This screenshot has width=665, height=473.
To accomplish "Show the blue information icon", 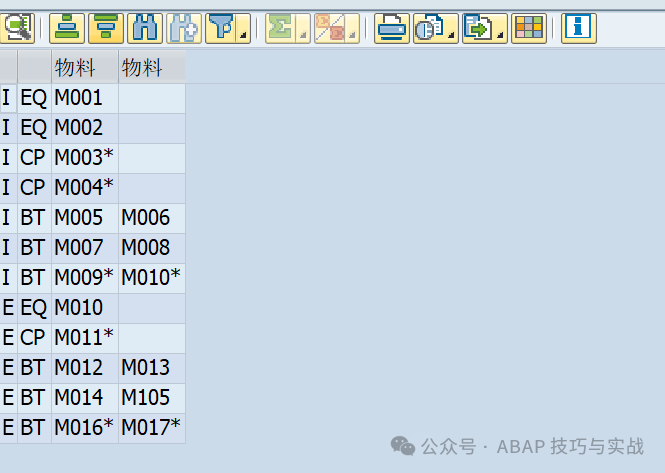I will (x=578, y=28).
